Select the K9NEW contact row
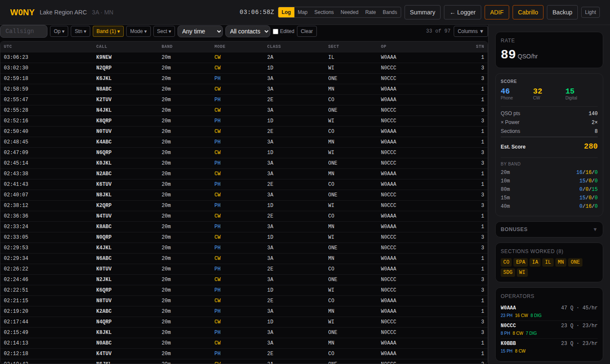610x364 pixels. (244, 57)
